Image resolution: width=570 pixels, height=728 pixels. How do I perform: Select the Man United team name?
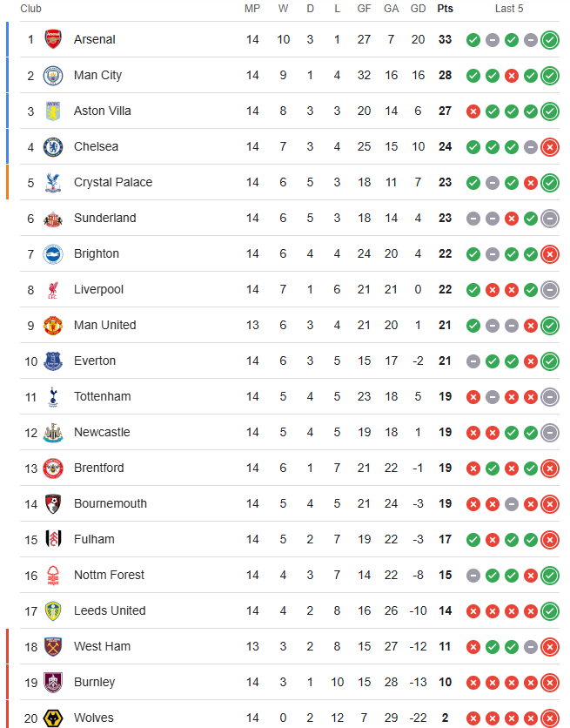(x=104, y=325)
